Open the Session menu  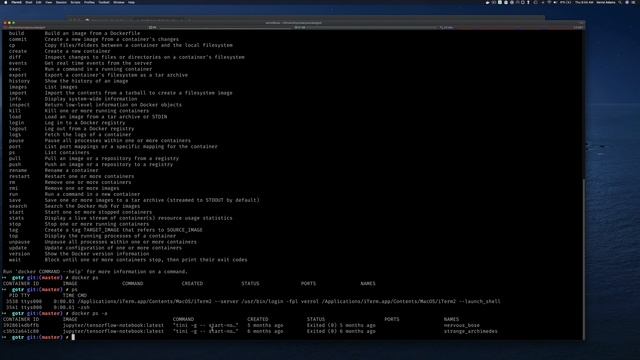(x=61, y=2)
